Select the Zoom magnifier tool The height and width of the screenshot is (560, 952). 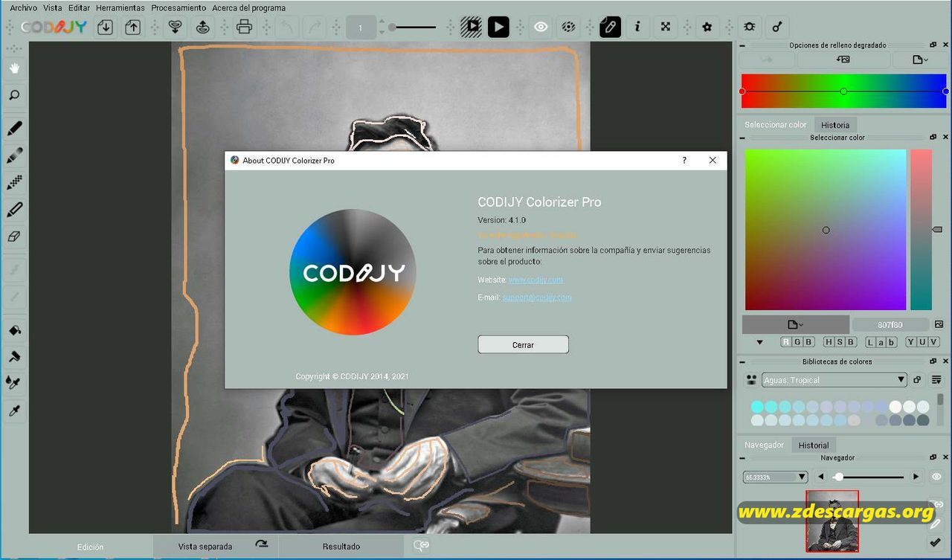(x=14, y=95)
